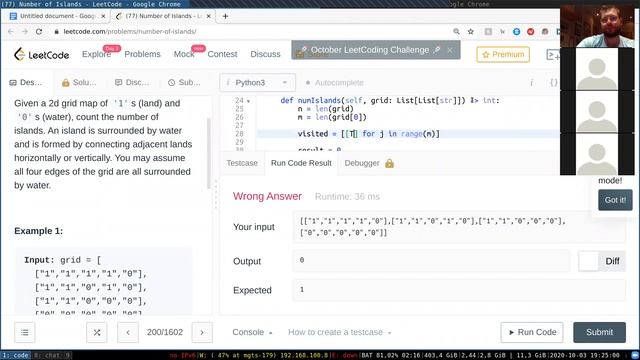Click the top video call participant thumbnail
The height and width of the screenshot is (360, 640).
(x=597, y=27)
